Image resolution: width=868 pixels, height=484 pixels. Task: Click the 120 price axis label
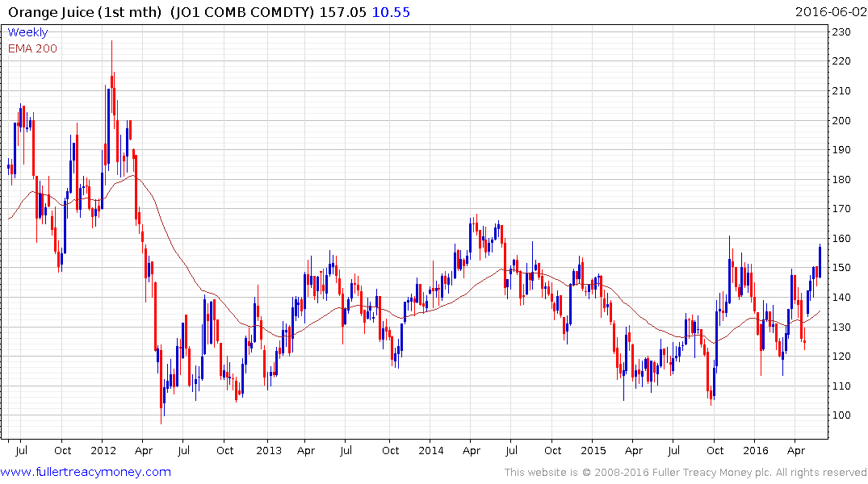click(x=841, y=357)
